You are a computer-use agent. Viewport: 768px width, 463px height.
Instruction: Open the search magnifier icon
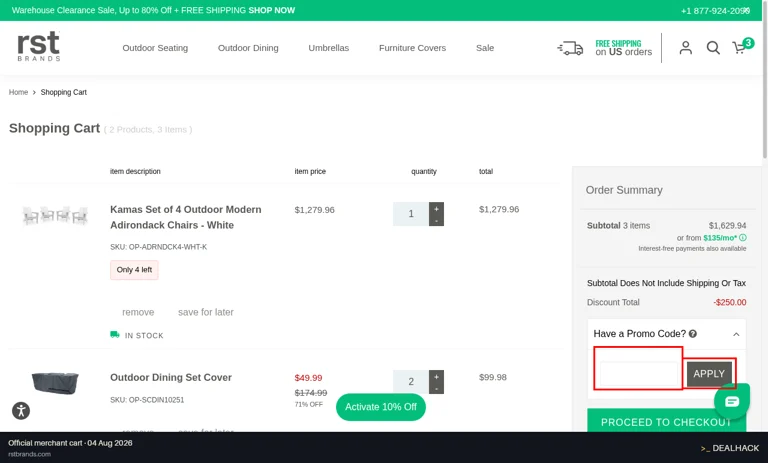[x=713, y=48]
